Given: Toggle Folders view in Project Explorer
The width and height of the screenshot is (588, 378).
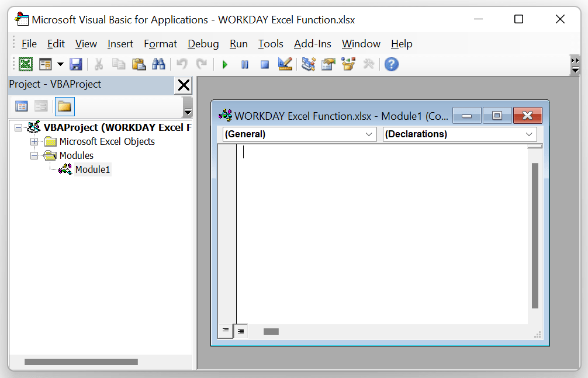Looking at the screenshot, I should pyautogui.click(x=64, y=106).
